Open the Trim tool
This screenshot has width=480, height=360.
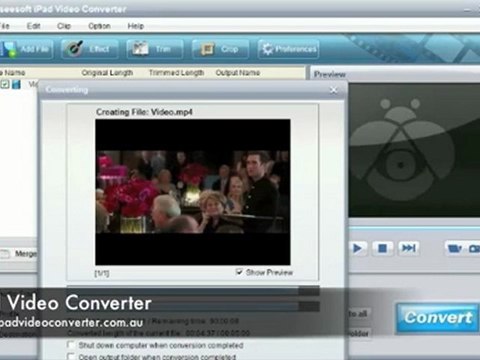pyautogui.click(x=155, y=49)
